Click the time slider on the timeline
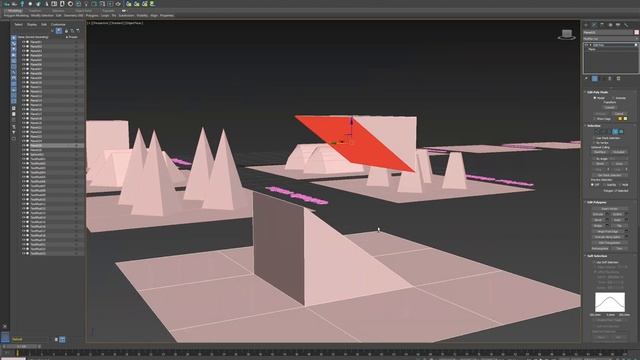The width and height of the screenshot is (640, 360). 21,347
